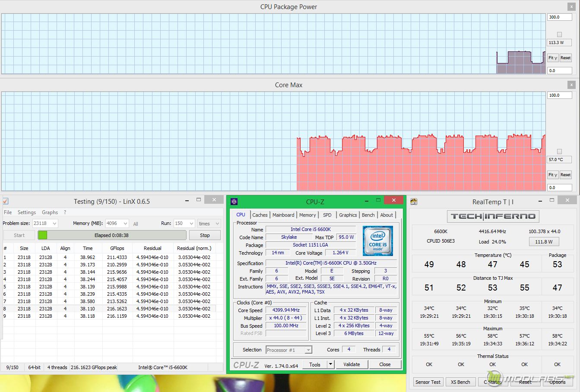Screen dimensions: 580x392
Task: Click the 4416.64 MHz frequency in RealTemp
Action: click(x=492, y=231)
